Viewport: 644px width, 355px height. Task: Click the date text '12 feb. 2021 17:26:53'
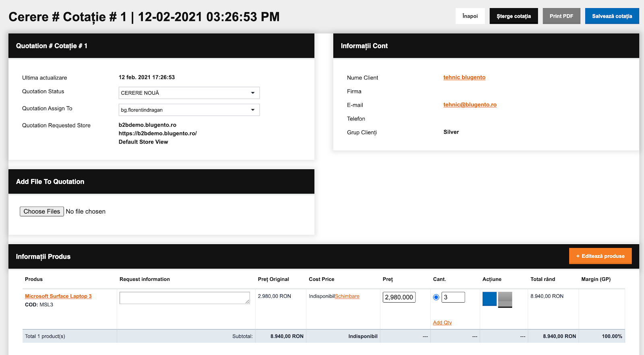[147, 77]
